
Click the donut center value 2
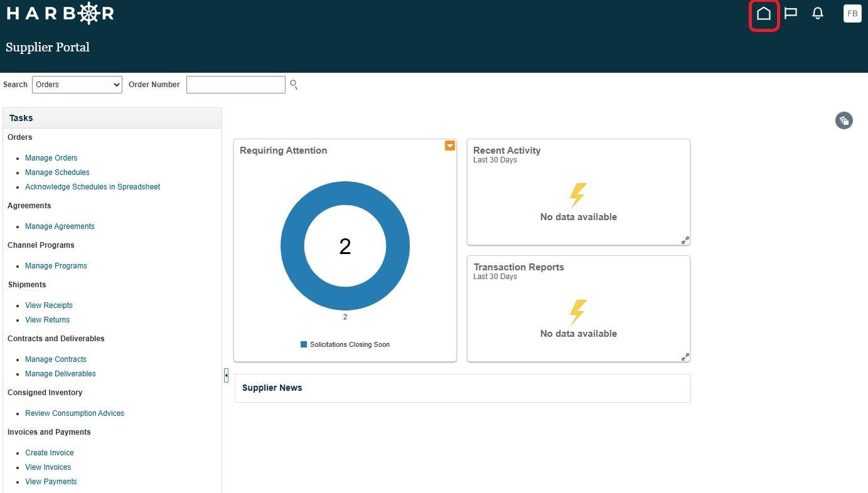[x=345, y=246]
